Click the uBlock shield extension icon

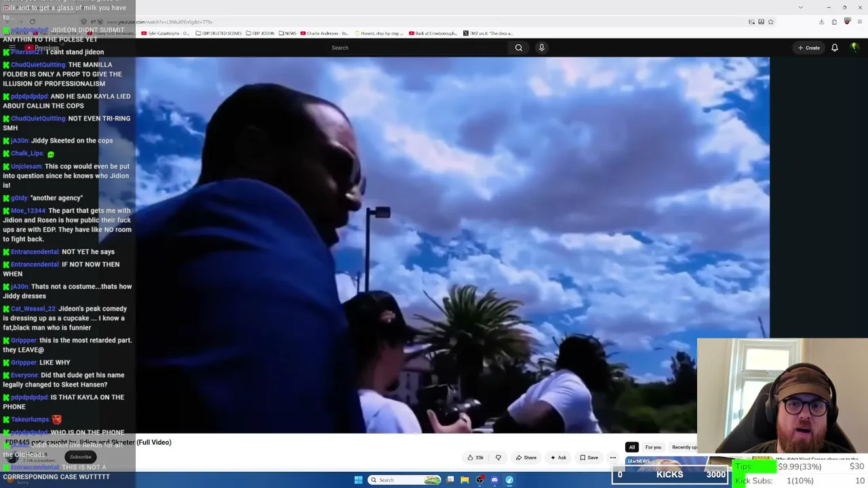click(847, 22)
